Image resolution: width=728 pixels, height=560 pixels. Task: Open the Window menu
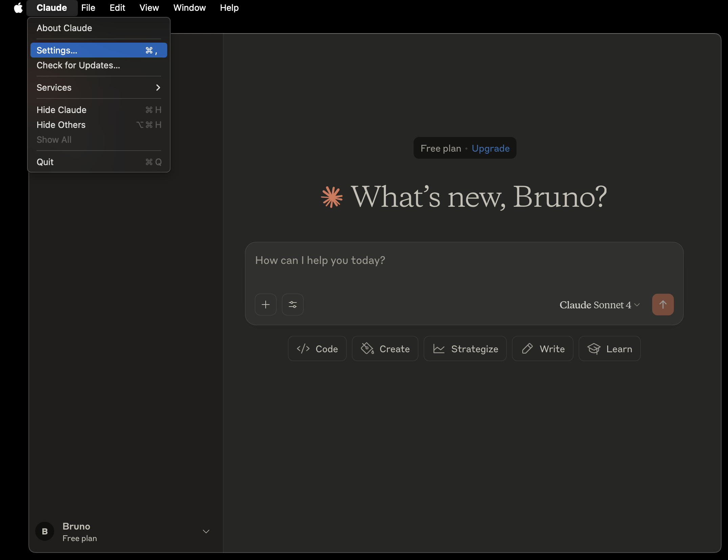click(x=190, y=8)
